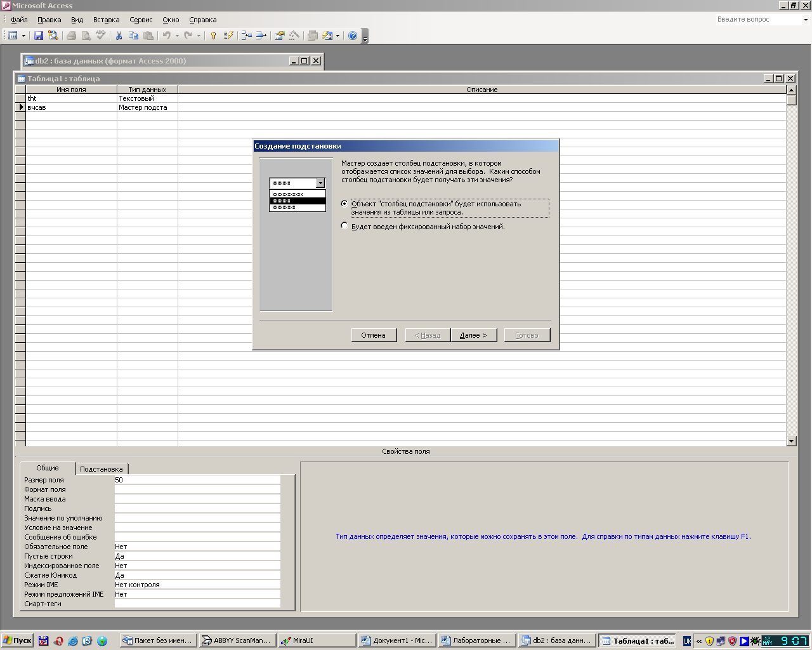This screenshot has width=812, height=650.
Task: Open the Undo history dropdown arrow
Action: (x=177, y=36)
